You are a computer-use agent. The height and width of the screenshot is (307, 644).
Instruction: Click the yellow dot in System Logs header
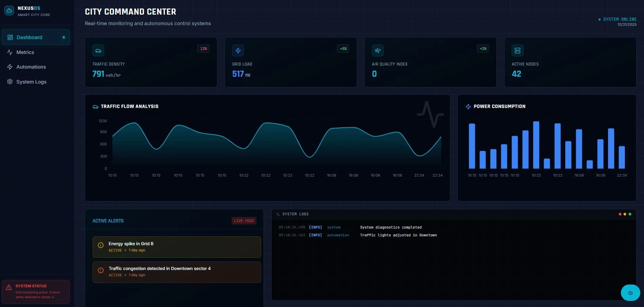[625, 214]
